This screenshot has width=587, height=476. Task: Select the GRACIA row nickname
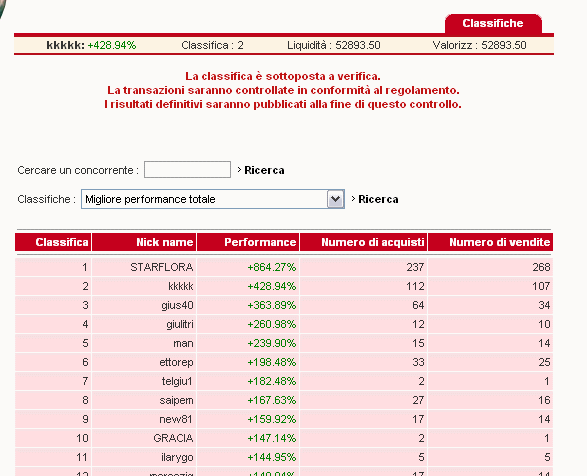pyautogui.click(x=173, y=438)
